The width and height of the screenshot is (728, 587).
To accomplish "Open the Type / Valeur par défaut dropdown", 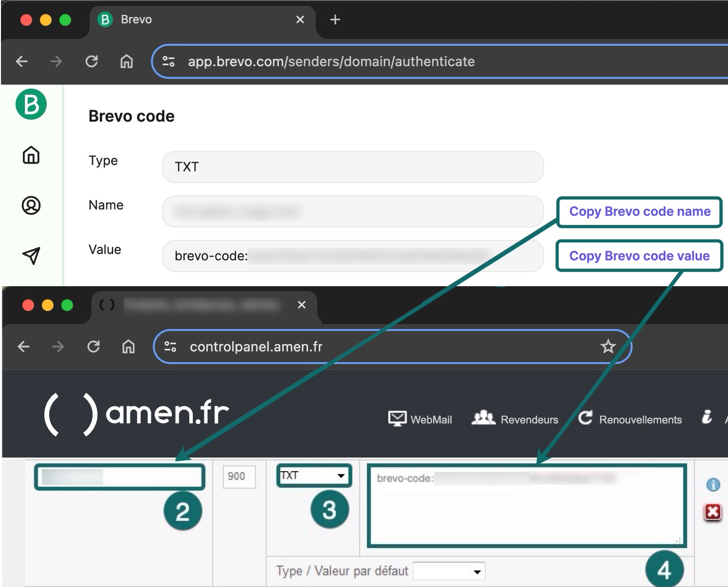I will click(449, 571).
